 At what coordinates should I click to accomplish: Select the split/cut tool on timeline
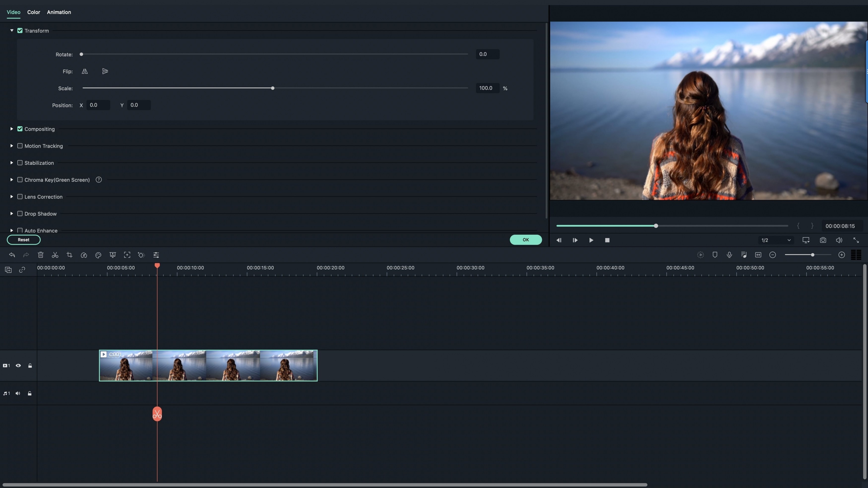[55, 255]
